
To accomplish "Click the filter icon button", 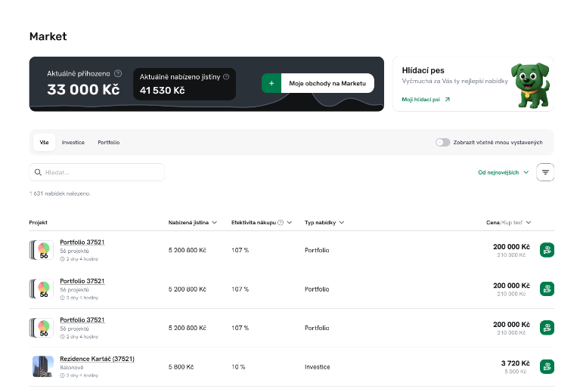I will [545, 172].
